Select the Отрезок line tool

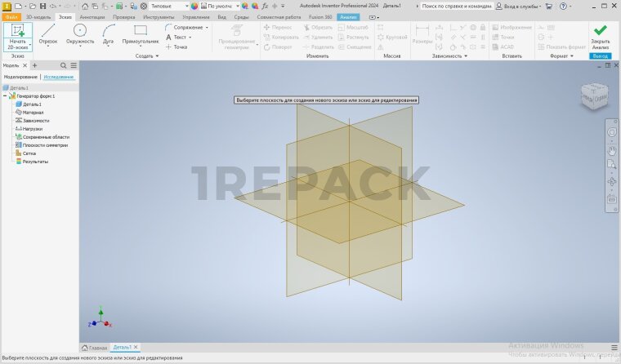(48, 33)
